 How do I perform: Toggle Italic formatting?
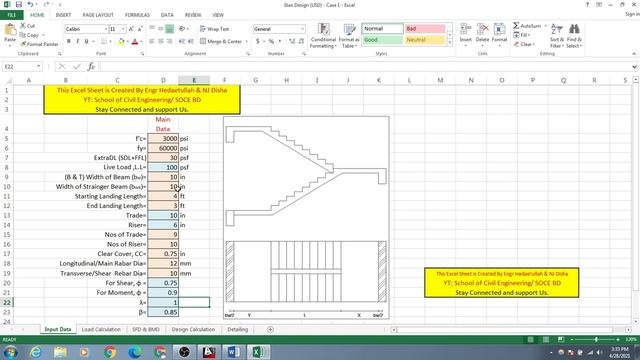point(78,41)
